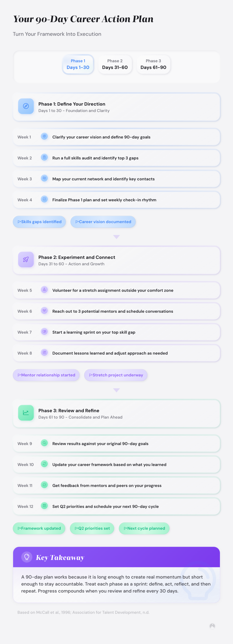Click the Career vision documented button
Image resolution: width=233 pixels, height=644 pixels.
pyautogui.click(x=103, y=222)
